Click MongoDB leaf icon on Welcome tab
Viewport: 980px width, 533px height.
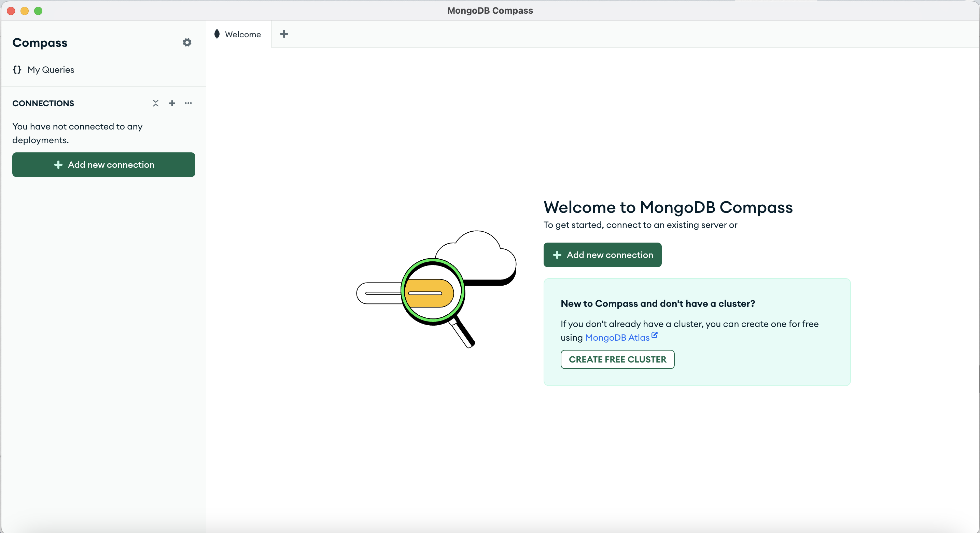[217, 34]
